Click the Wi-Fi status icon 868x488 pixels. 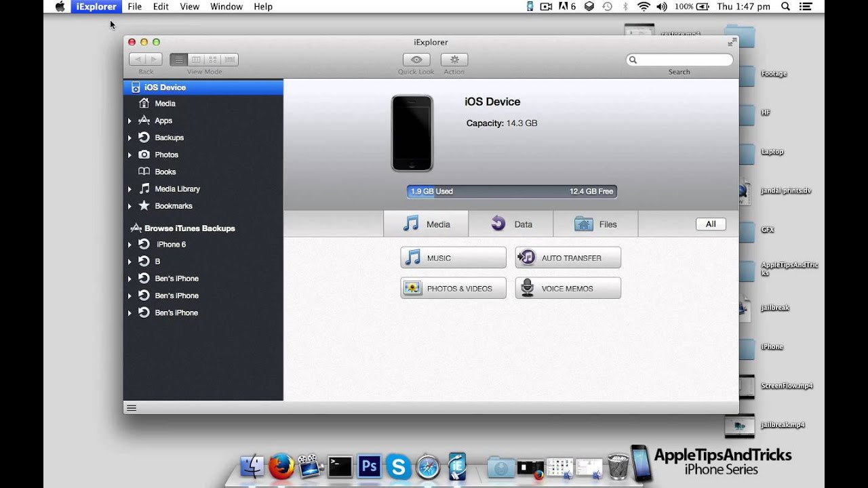(643, 7)
